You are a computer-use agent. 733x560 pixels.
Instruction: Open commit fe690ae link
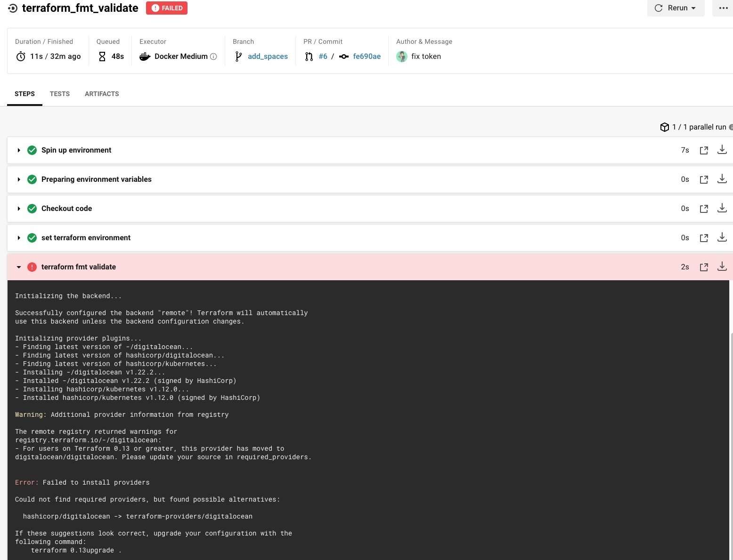point(366,57)
